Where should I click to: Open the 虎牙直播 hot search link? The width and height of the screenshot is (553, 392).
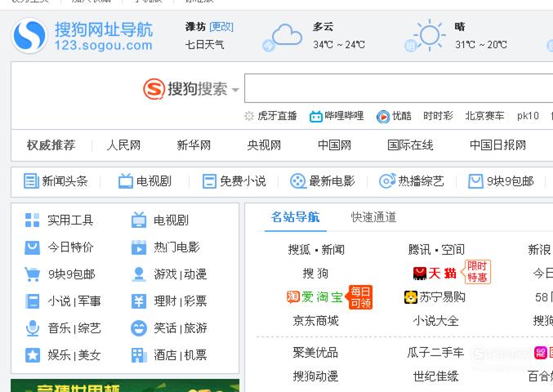277,116
